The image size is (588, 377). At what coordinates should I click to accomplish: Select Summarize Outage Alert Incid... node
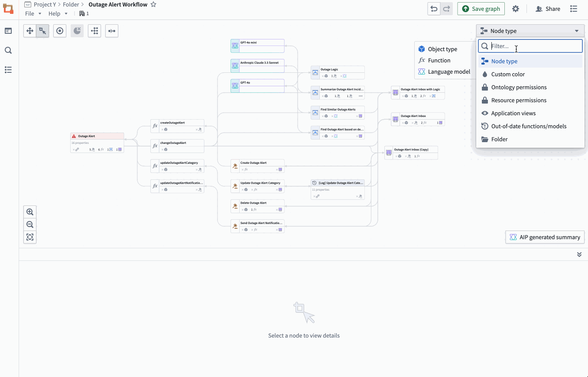(338, 92)
